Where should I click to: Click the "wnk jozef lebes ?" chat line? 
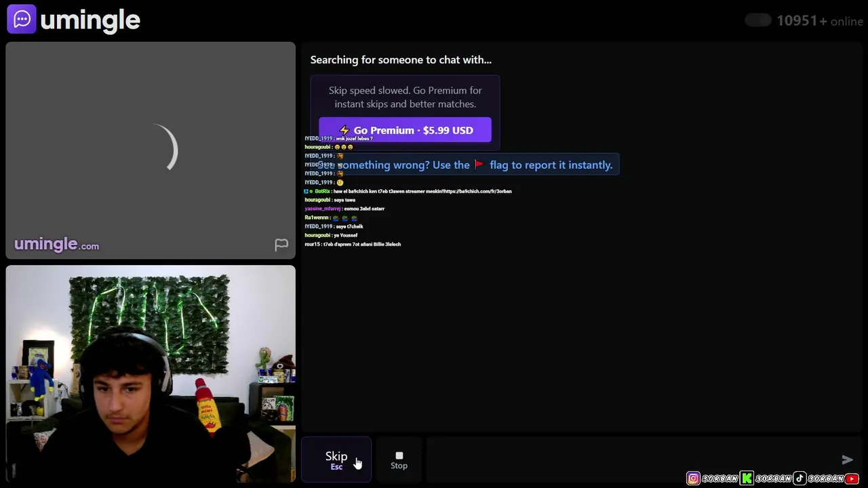338,138
